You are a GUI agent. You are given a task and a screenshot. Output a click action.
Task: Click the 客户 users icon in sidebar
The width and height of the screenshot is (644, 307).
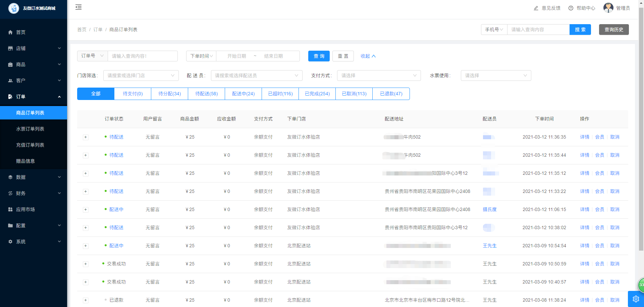tap(10, 81)
